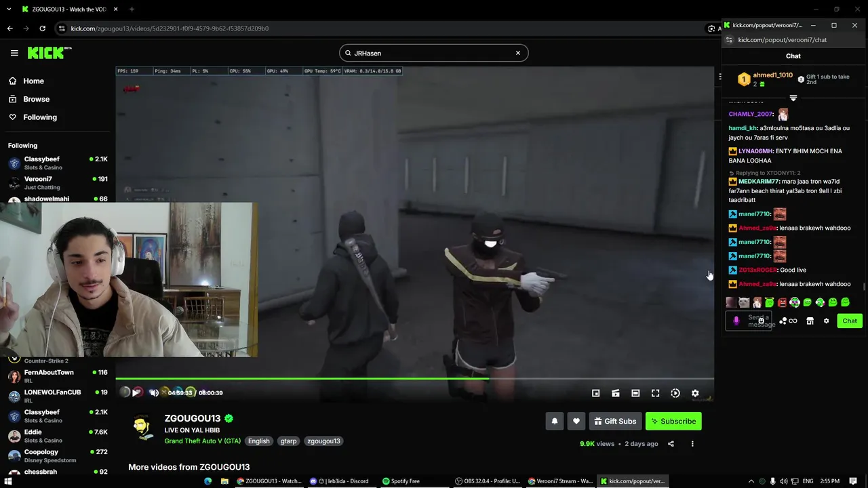Open Coopology Disney Speedstorm channel
The width and height of the screenshot is (868, 488).
point(58,455)
